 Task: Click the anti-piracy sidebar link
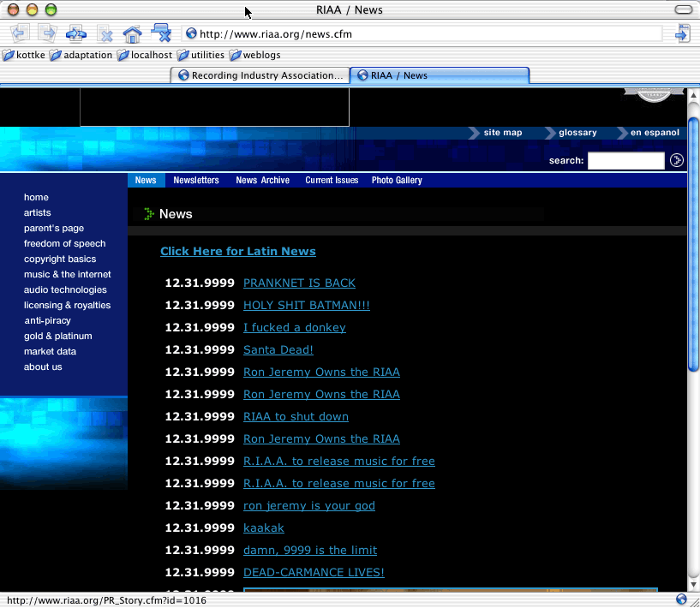47,321
